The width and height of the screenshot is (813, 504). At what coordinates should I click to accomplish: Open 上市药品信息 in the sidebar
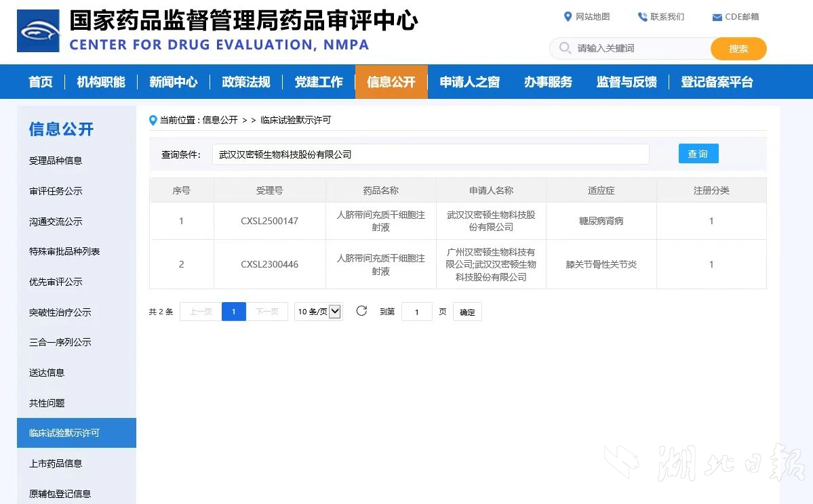click(56, 463)
